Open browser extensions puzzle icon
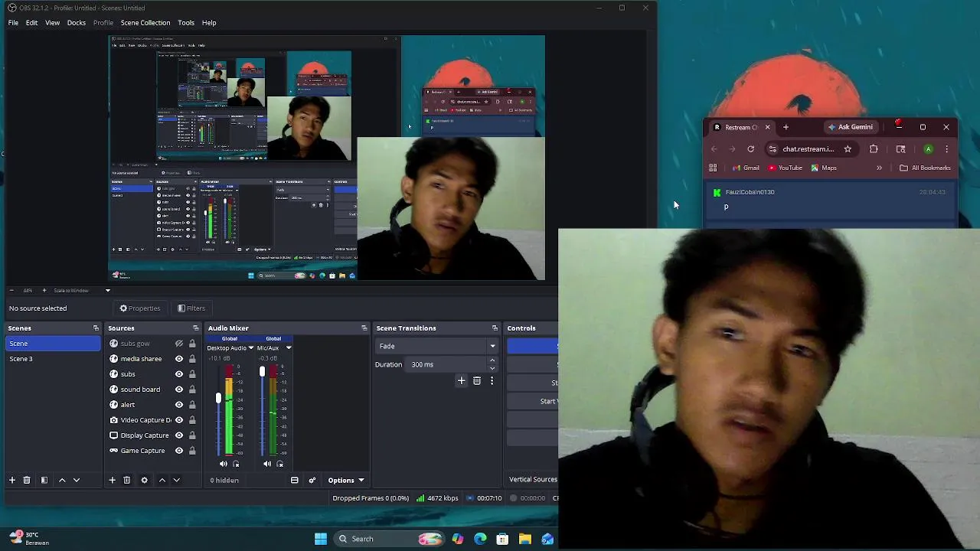This screenshot has width=980, height=551. (874, 149)
